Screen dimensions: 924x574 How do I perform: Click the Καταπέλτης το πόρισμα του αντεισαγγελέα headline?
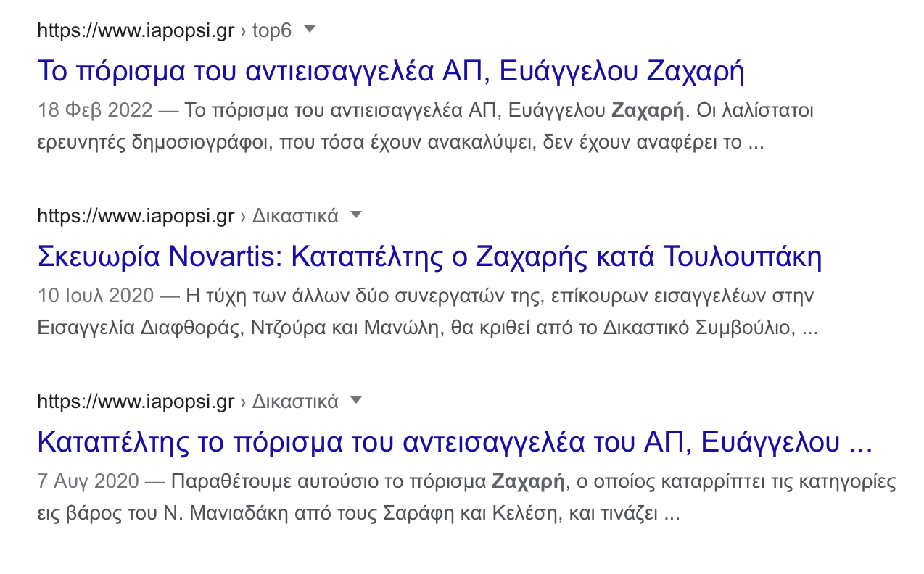click(x=454, y=442)
